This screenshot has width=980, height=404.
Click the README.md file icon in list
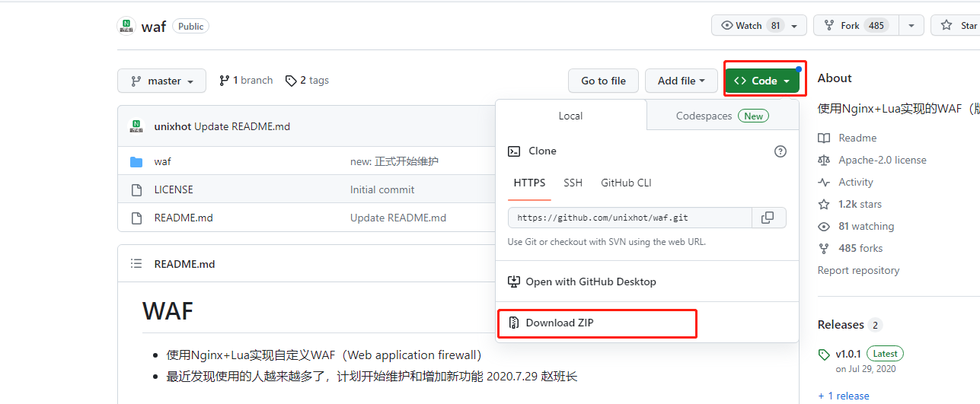point(136,218)
